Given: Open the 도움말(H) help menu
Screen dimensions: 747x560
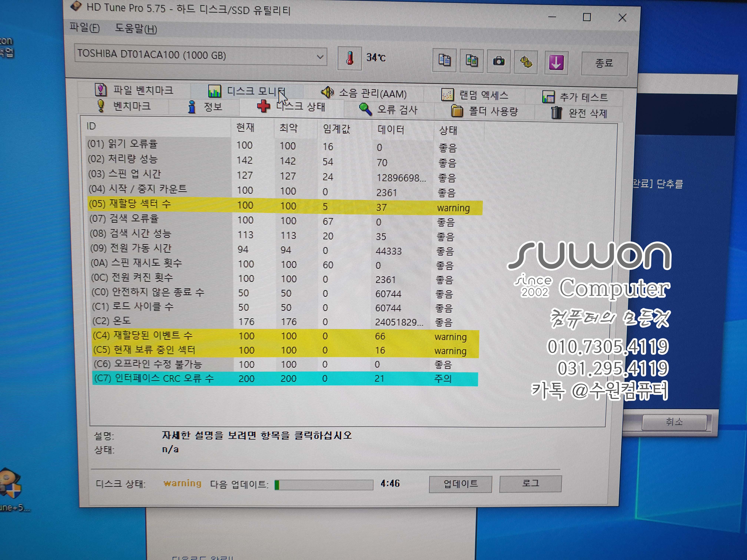Looking at the screenshot, I should point(136,28).
